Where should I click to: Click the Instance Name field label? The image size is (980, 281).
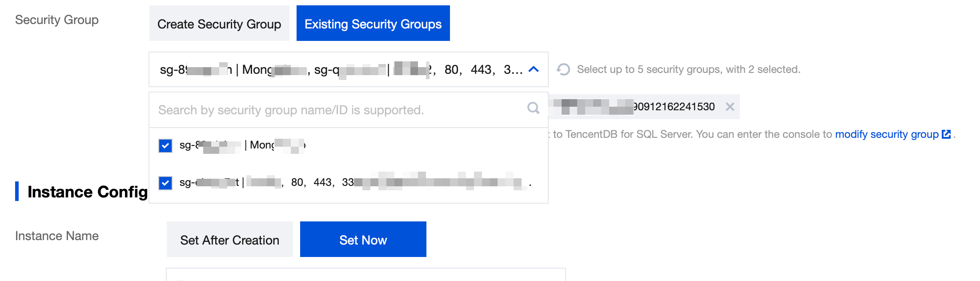pos(57,236)
